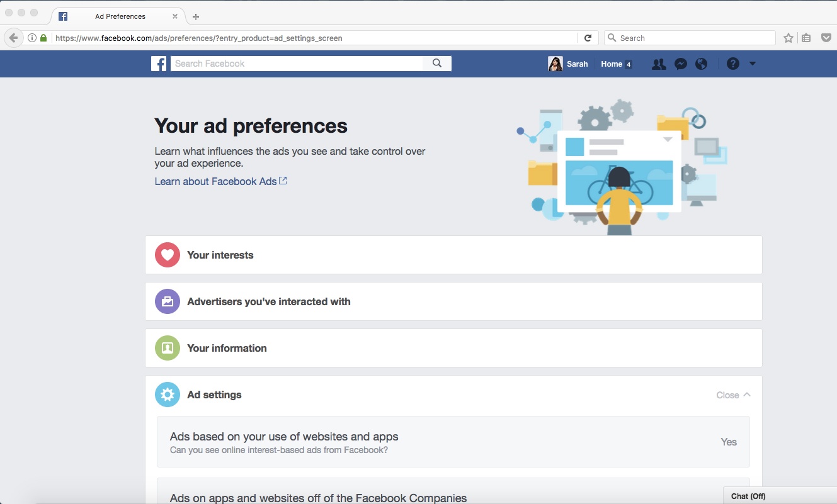The image size is (837, 504).
Task: Go to Home in the header
Action: pos(612,64)
